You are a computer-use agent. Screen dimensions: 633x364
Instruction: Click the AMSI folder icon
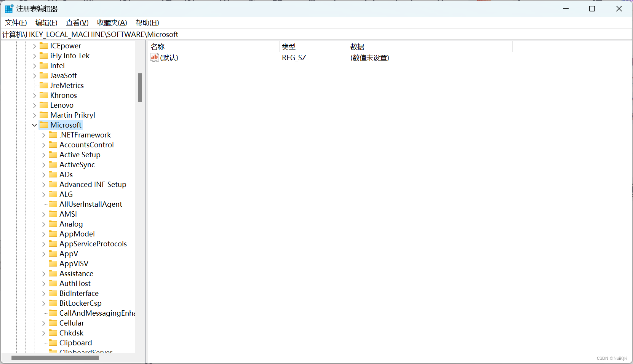pos(53,214)
